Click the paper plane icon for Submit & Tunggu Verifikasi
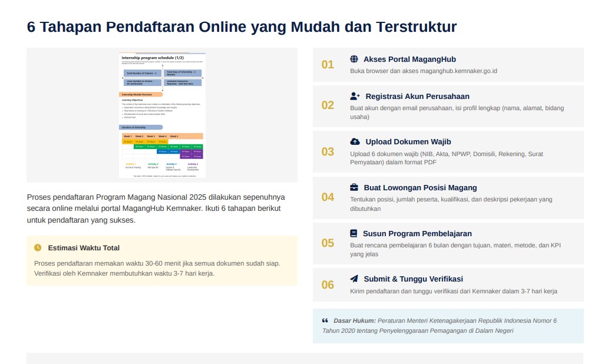The image size is (611, 364). coord(354,279)
